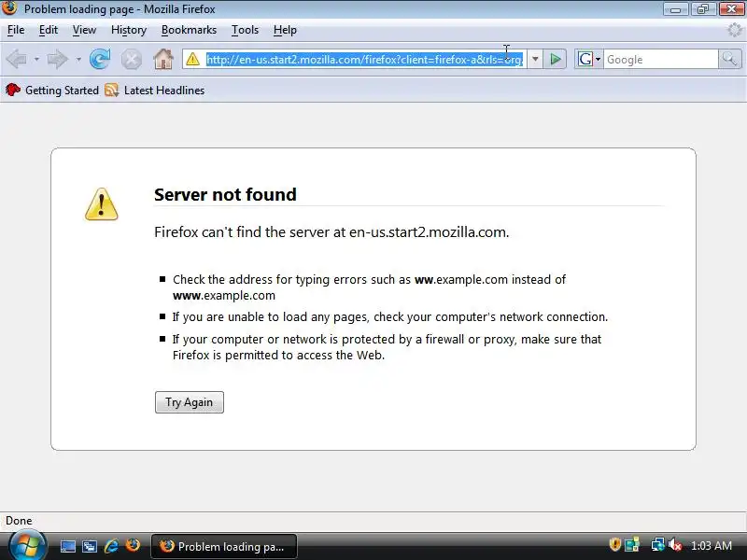
Task: Click the green network blocks tray icon
Action: (632, 545)
